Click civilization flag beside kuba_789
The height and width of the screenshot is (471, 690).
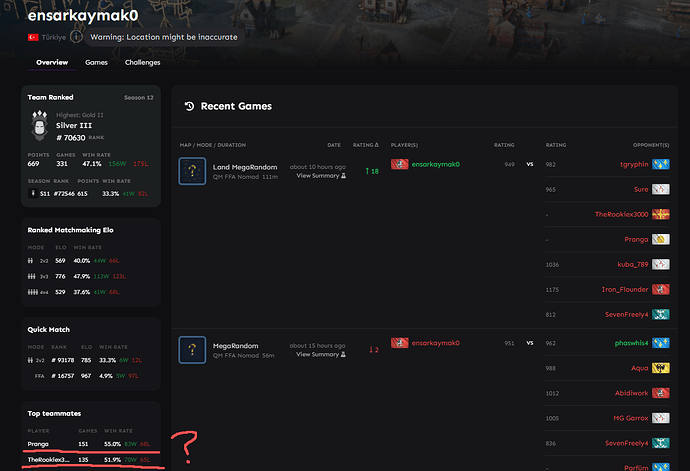point(660,265)
